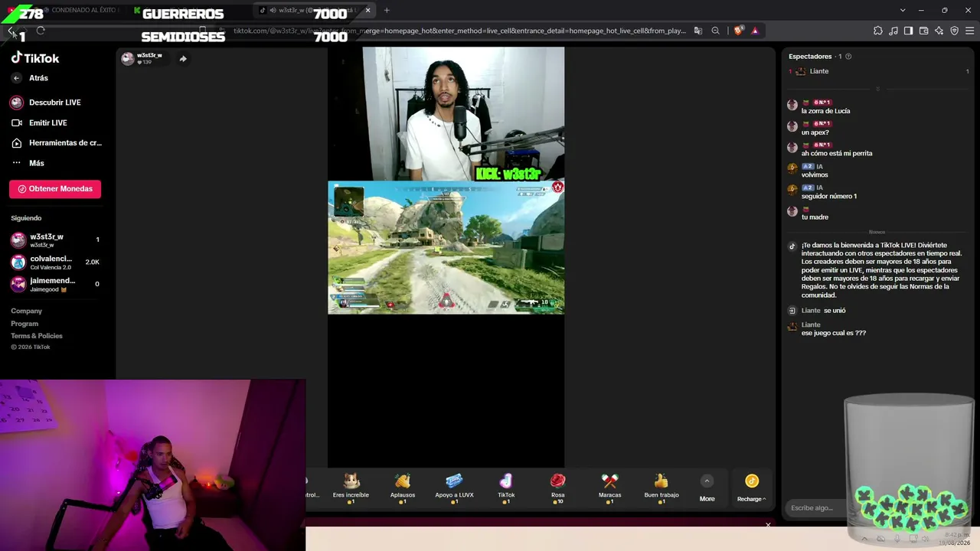The height and width of the screenshot is (551, 980).
Task: Open the media control music note icon
Action: pyautogui.click(x=893, y=31)
